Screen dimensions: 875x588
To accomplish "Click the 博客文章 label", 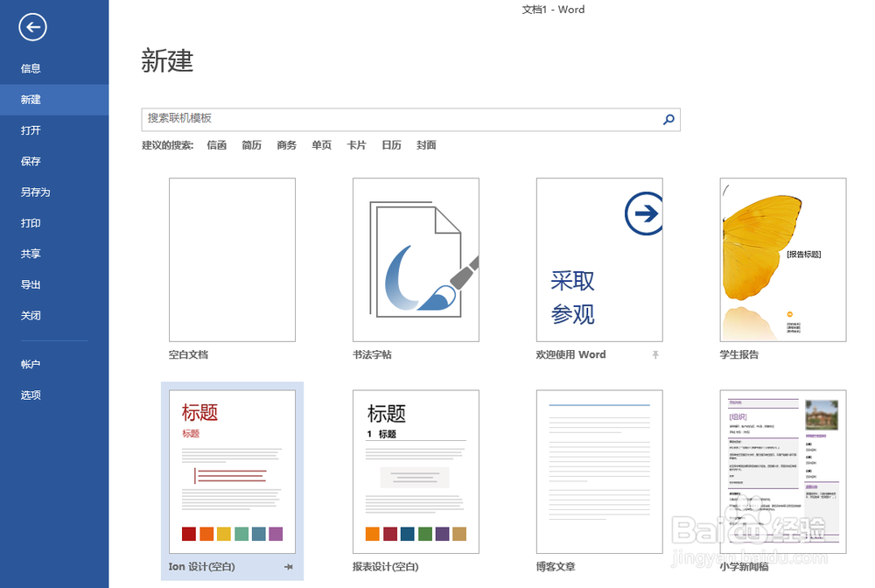I will [x=556, y=567].
